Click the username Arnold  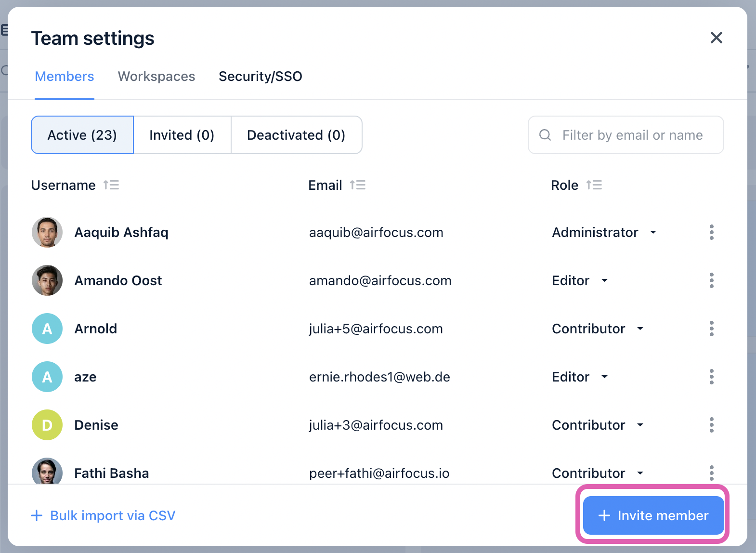pos(96,329)
